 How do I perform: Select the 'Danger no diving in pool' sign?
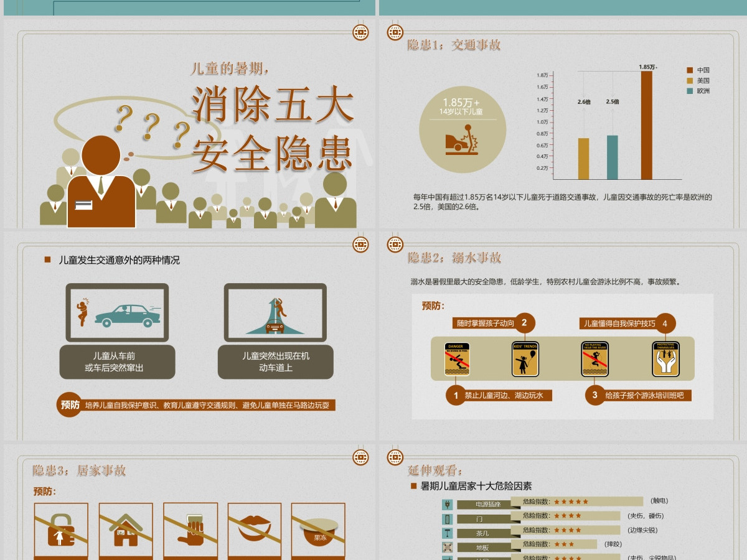click(x=457, y=359)
